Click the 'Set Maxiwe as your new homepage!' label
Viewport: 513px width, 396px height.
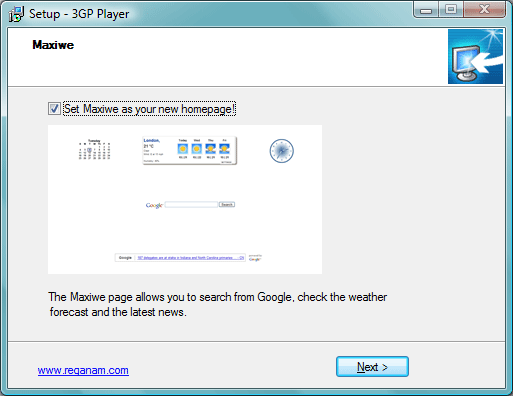(x=149, y=109)
